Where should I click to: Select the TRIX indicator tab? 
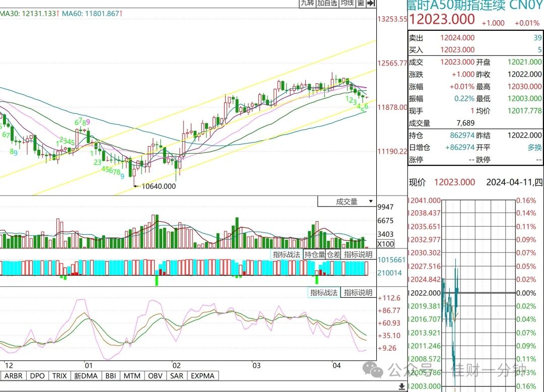[59, 376]
